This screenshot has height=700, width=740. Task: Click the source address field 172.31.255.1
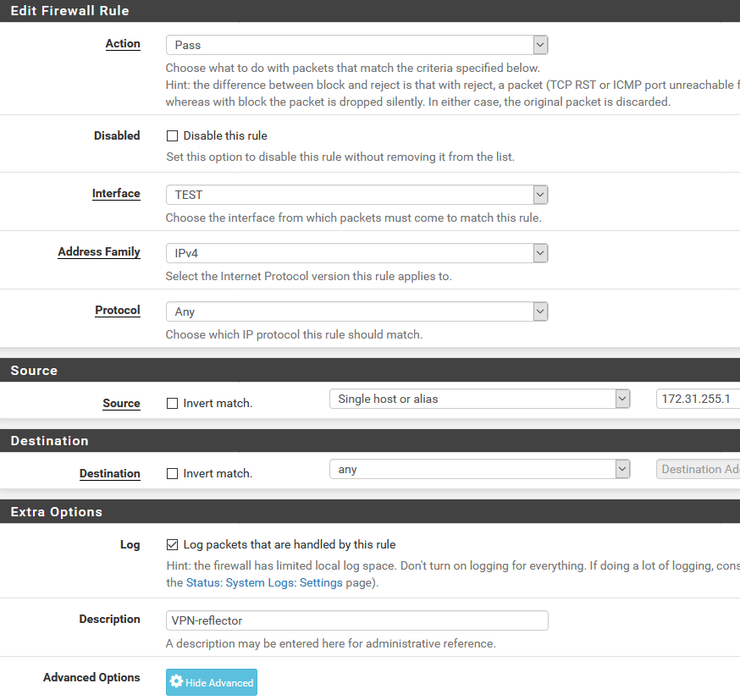click(698, 399)
